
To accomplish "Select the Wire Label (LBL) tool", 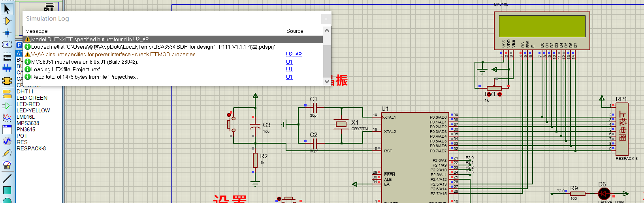I will pos(7,44).
